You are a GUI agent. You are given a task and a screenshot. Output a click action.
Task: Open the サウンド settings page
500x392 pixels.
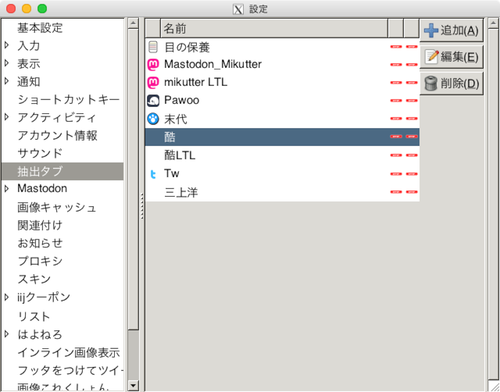pyautogui.click(x=40, y=153)
